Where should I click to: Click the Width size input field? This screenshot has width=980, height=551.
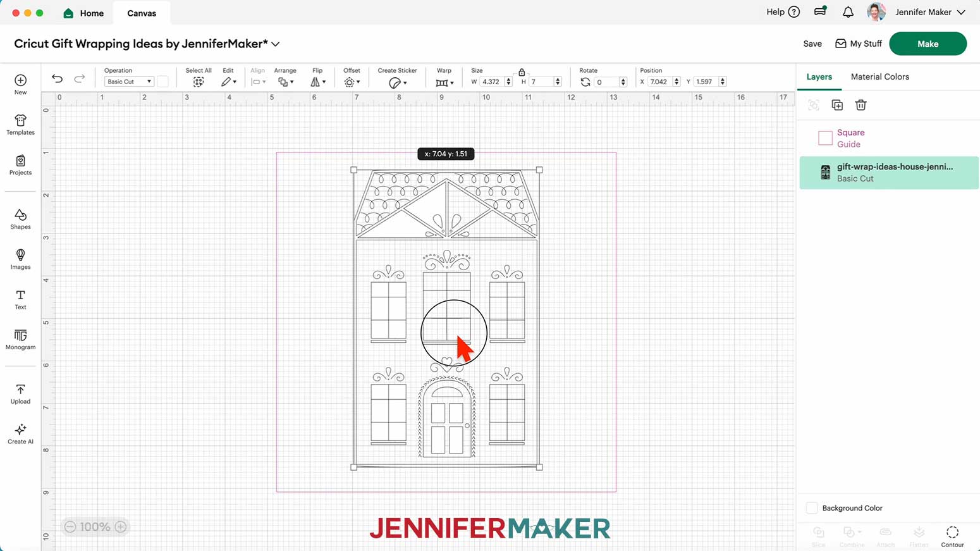(491, 82)
